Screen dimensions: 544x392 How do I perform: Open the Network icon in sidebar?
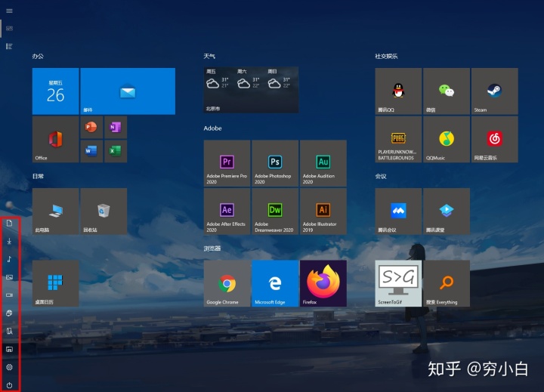9,313
